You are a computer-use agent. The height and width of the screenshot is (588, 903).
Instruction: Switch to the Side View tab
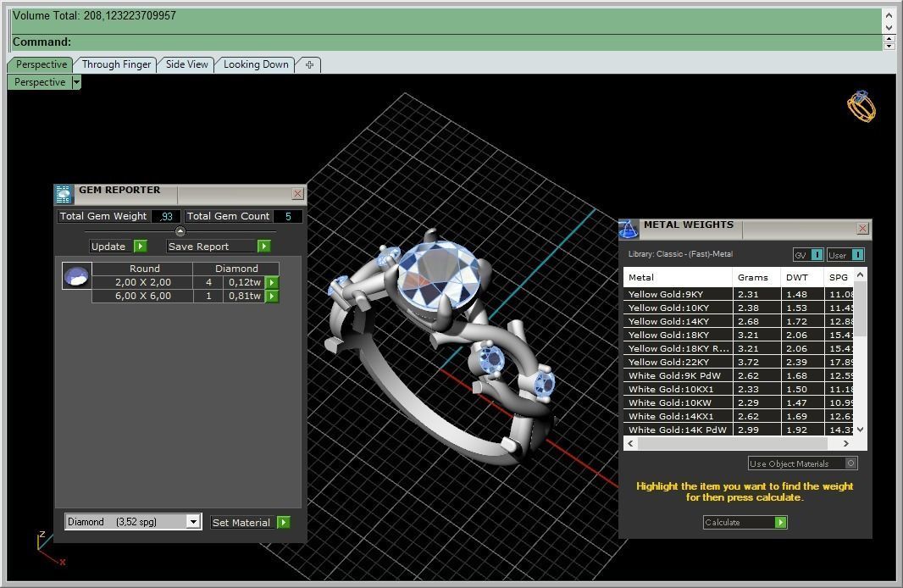click(x=186, y=64)
